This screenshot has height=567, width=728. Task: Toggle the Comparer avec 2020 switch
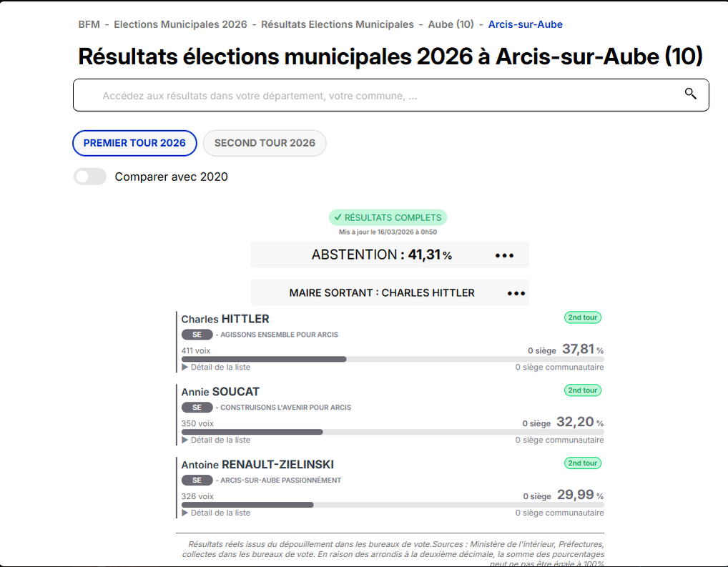pos(90,177)
